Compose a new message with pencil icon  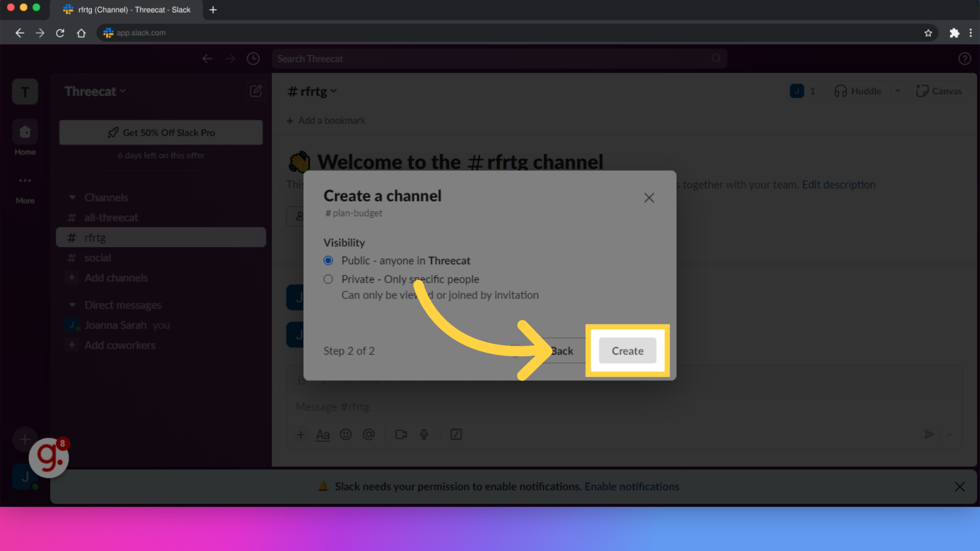click(256, 91)
